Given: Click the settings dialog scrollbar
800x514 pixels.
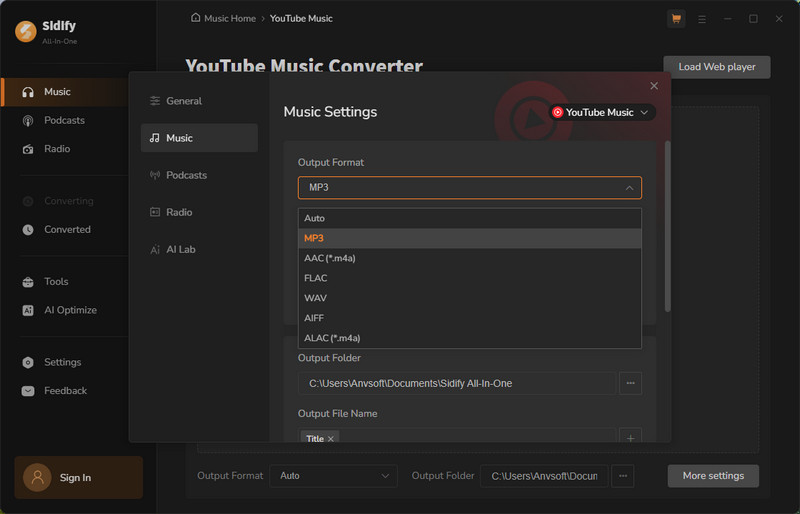Looking at the screenshot, I should [x=667, y=226].
